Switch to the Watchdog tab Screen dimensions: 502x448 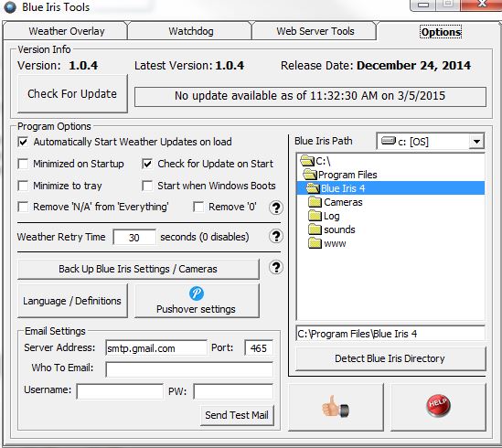[191, 31]
